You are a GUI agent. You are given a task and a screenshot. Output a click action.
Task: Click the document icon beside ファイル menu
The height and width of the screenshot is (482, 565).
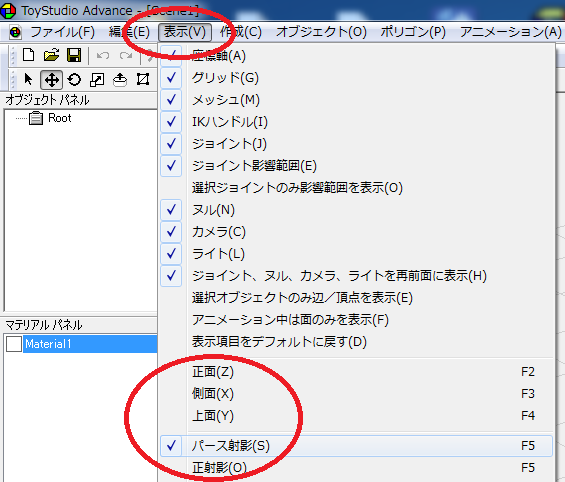coord(15,32)
